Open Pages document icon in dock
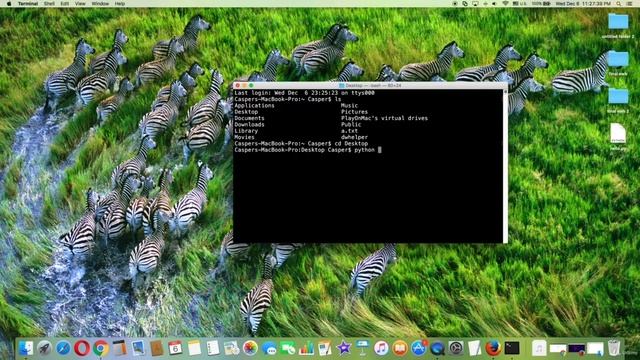640x360 pixels. (x=325, y=348)
